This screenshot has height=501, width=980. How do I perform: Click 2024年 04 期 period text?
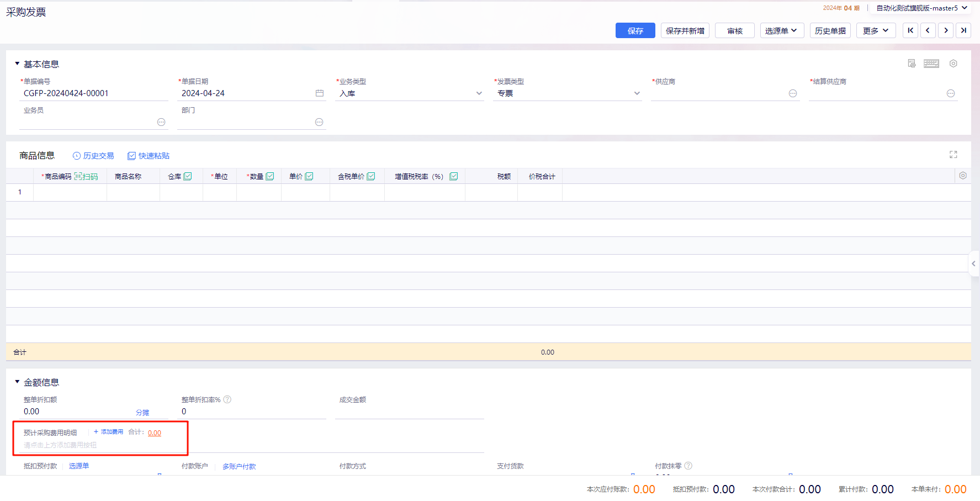point(841,8)
